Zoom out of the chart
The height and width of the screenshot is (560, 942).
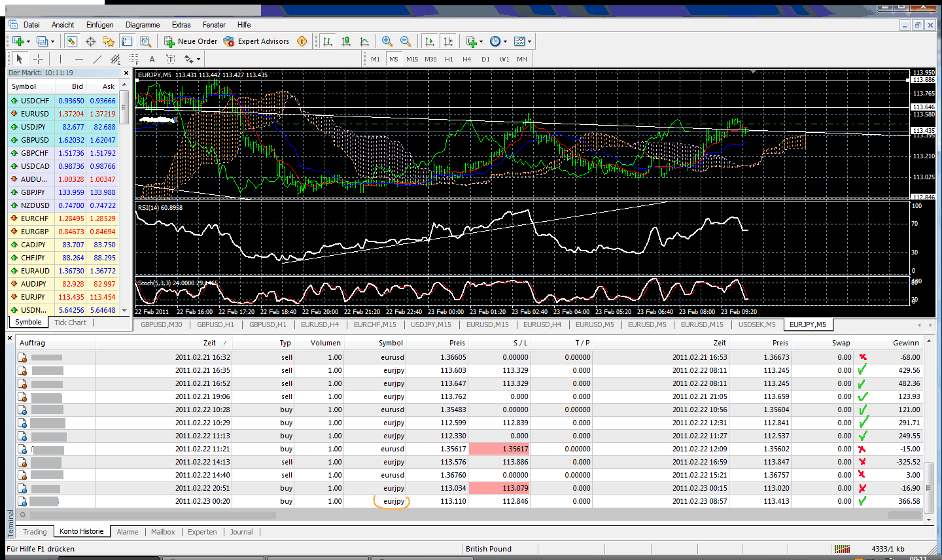click(x=405, y=41)
